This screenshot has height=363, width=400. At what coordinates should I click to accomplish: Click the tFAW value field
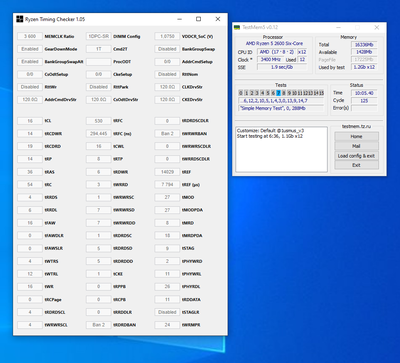[30, 223]
